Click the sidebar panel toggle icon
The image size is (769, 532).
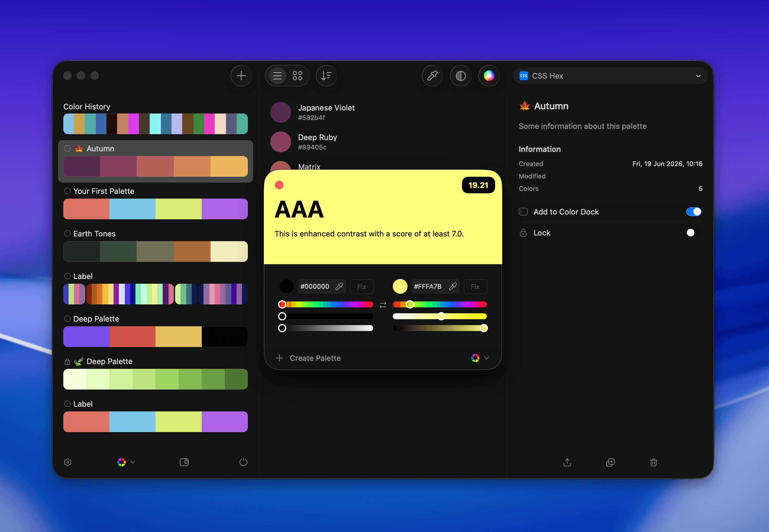[184, 462]
